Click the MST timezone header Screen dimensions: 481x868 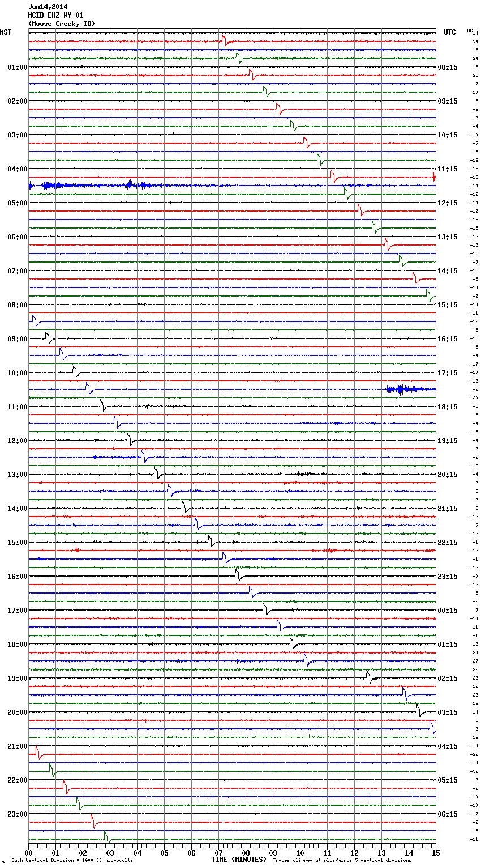click(x=6, y=32)
